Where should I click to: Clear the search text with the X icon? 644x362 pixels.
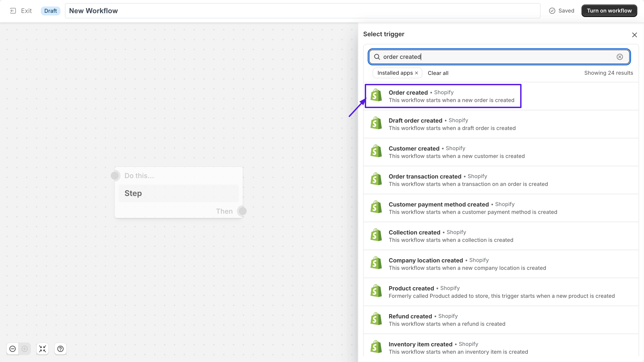click(620, 57)
